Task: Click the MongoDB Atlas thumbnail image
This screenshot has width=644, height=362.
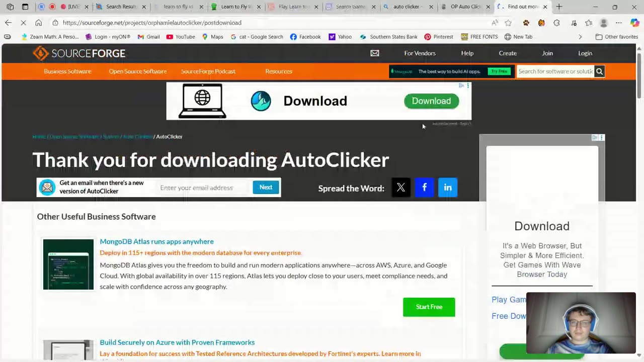Action: pos(68,264)
